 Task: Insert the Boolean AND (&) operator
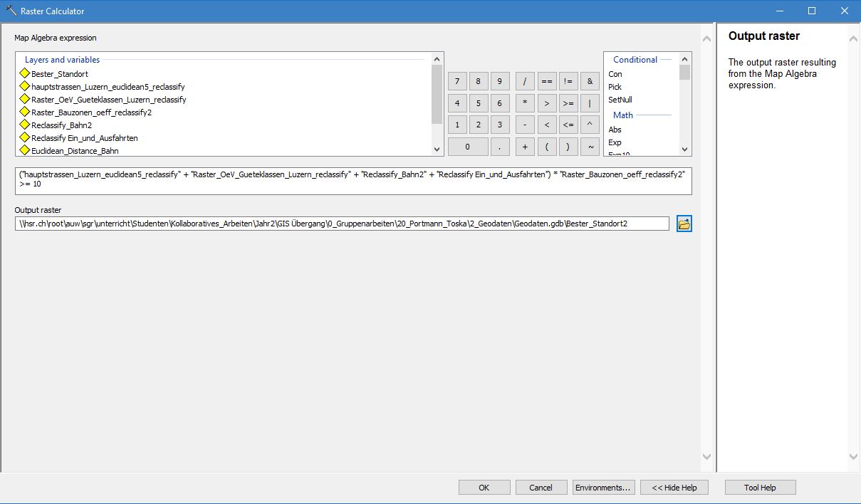(x=590, y=81)
